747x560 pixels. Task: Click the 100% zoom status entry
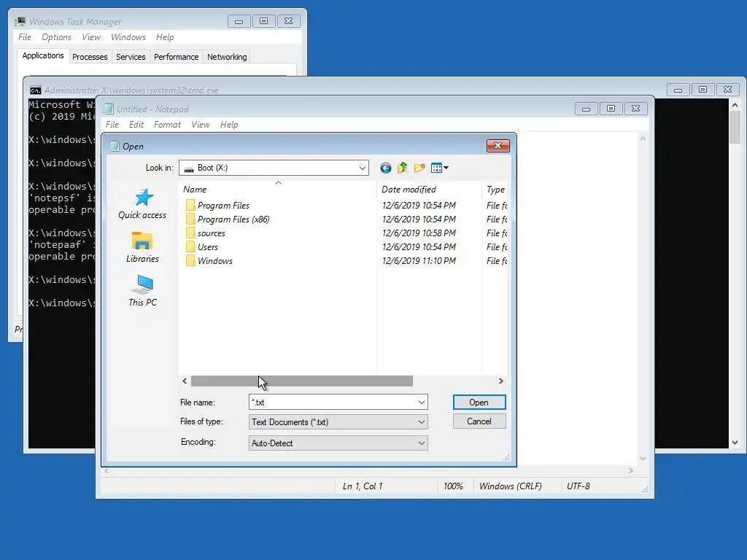pos(453,486)
